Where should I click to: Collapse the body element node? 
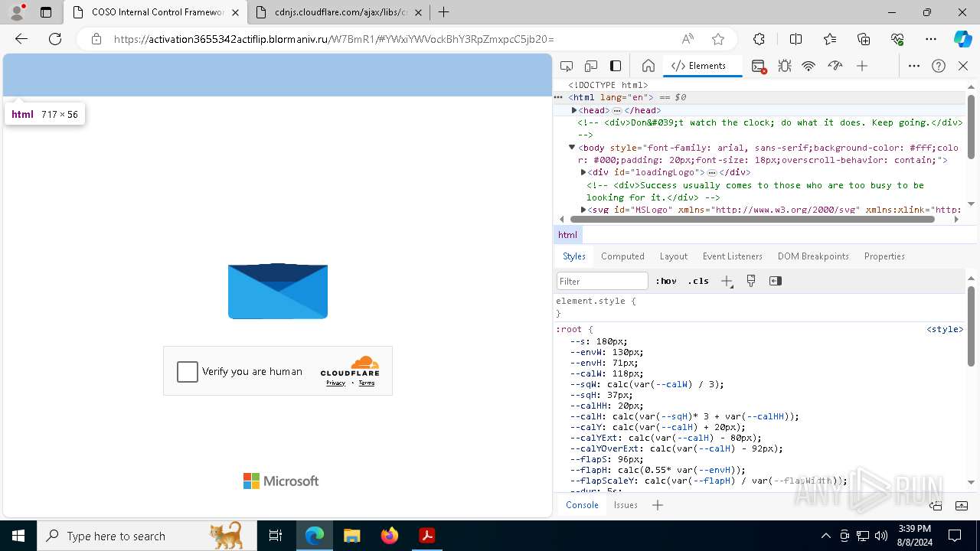coord(571,147)
